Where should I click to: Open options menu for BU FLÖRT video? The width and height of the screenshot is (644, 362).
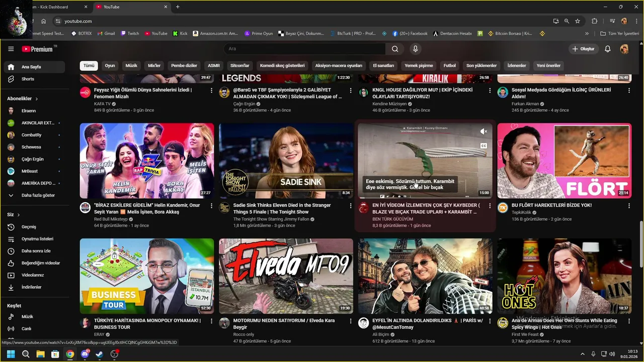[629, 206]
